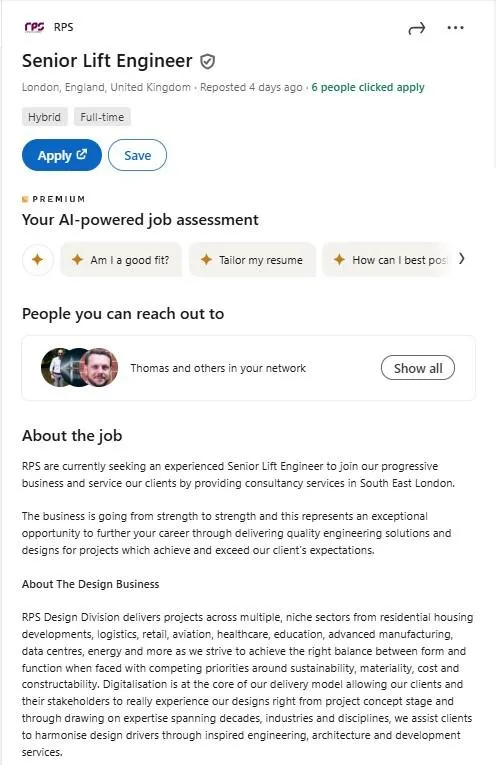Select the 'Am I a good fit?' chip
The width and height of the screenshot is (496, 765).
click(x=121, y=260)
